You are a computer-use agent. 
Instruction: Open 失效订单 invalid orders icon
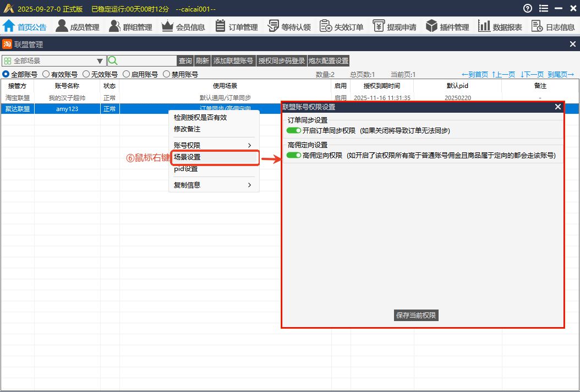[326, 26]
